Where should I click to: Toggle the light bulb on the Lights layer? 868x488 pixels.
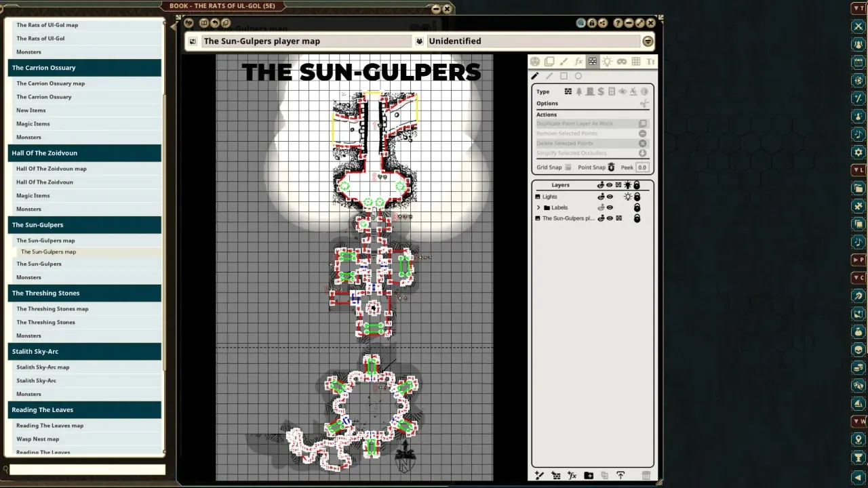627,197
